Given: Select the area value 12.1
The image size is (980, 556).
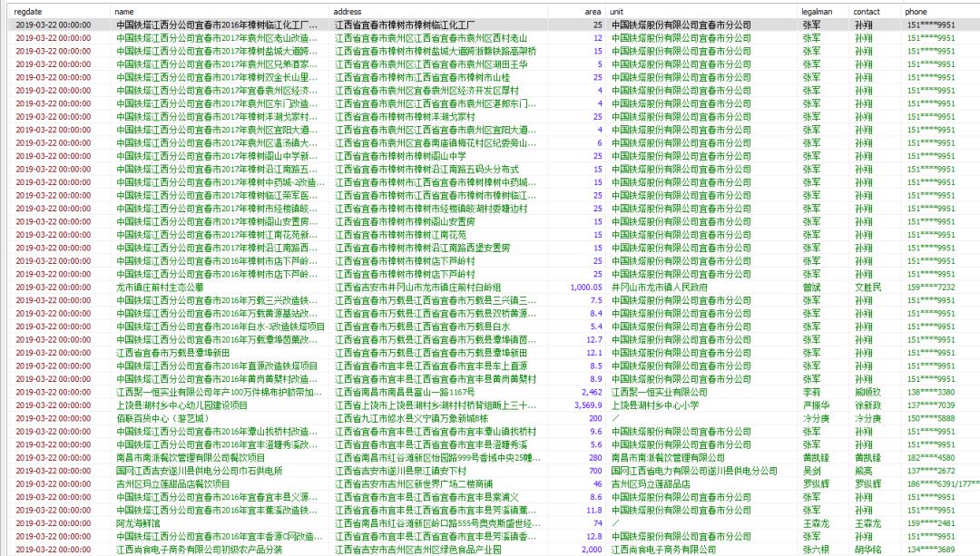Looking at the screenshot, I should pos(593,353).
